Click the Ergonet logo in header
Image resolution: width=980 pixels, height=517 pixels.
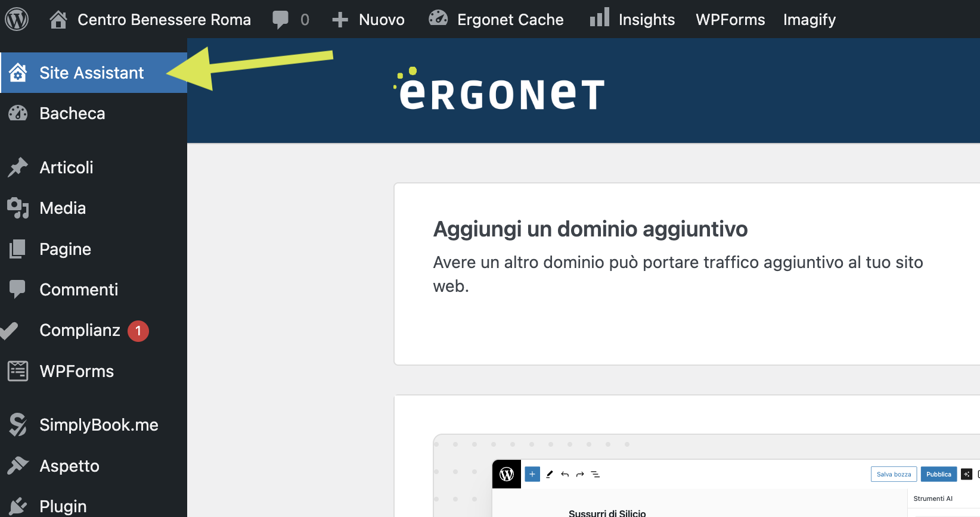pos(499,89)
